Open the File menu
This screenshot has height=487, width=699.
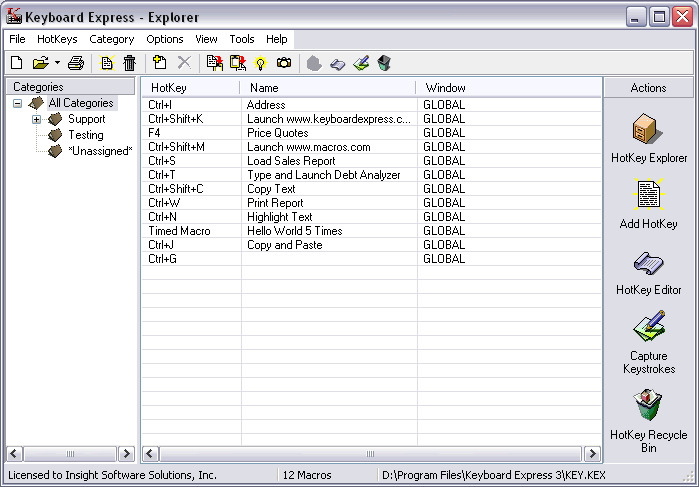point(17,39)
